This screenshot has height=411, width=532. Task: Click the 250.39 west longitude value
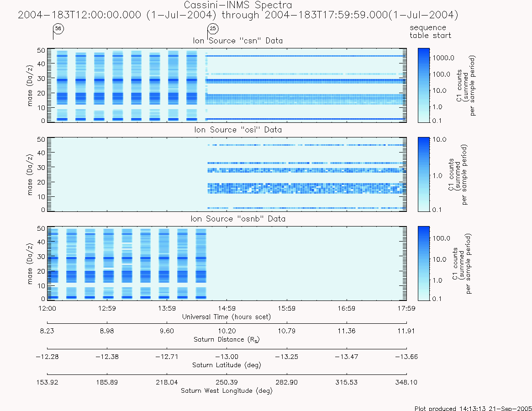(x=226, y=382)
